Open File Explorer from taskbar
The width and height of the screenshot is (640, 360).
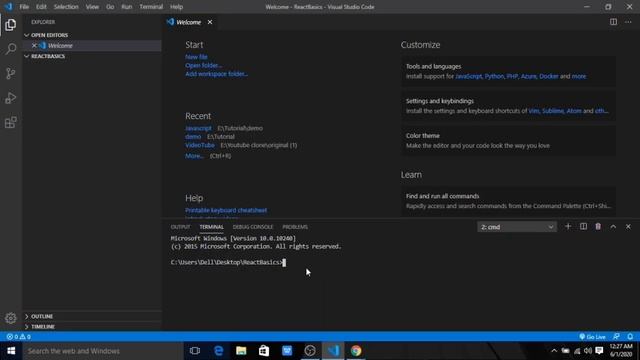click(241, 351)
